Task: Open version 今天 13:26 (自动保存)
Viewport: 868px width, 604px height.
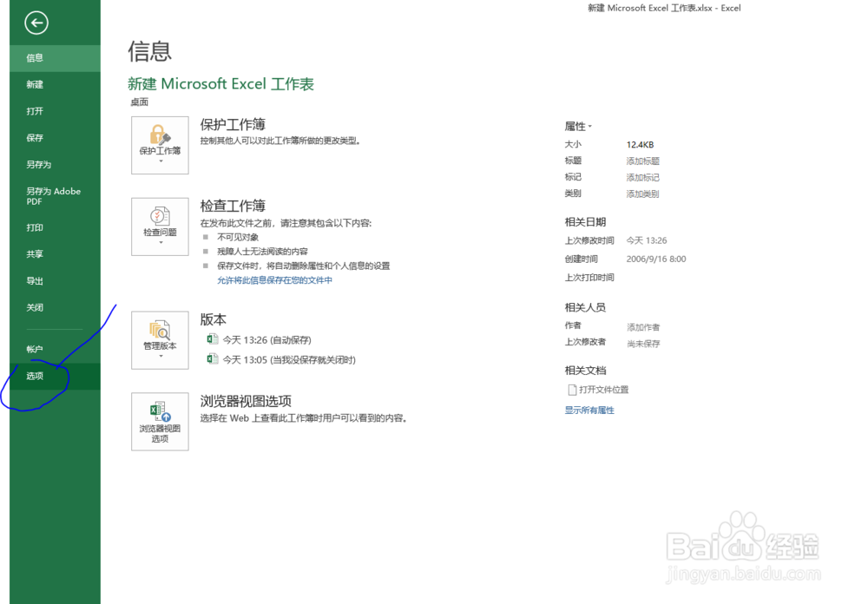Action: tap(266, 340)
